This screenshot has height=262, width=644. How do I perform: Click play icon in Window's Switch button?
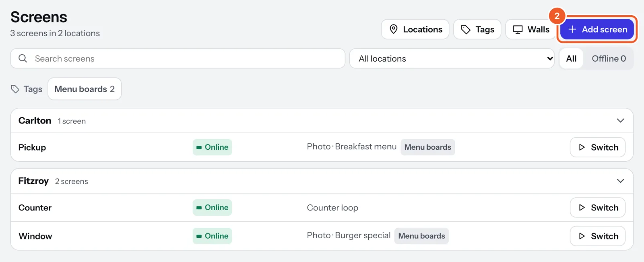tap(582, 236)
